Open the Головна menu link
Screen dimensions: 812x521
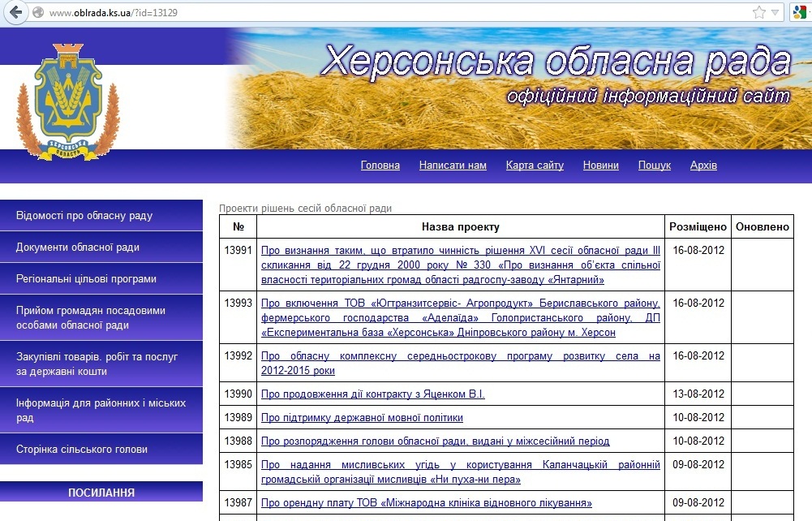[x=380, y=166]
